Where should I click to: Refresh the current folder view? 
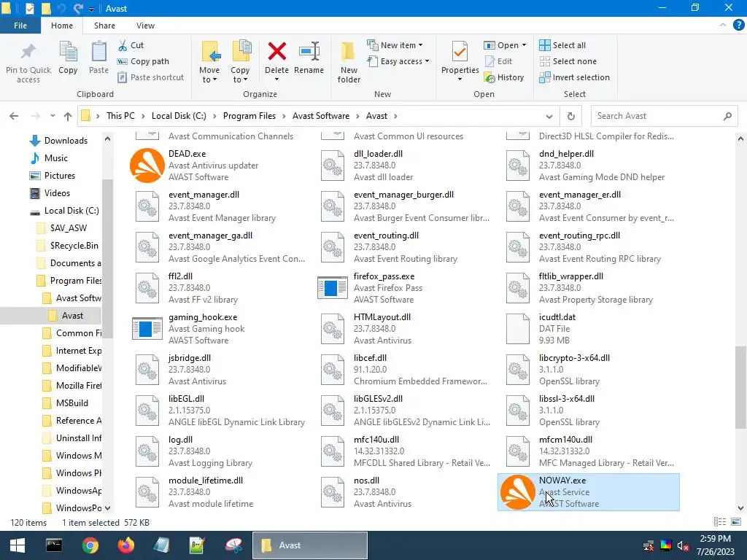(x=570, y=116)
